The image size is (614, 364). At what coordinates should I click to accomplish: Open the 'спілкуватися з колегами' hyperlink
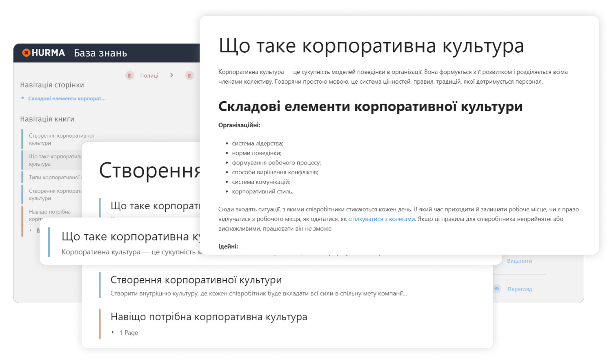point(381,219)
